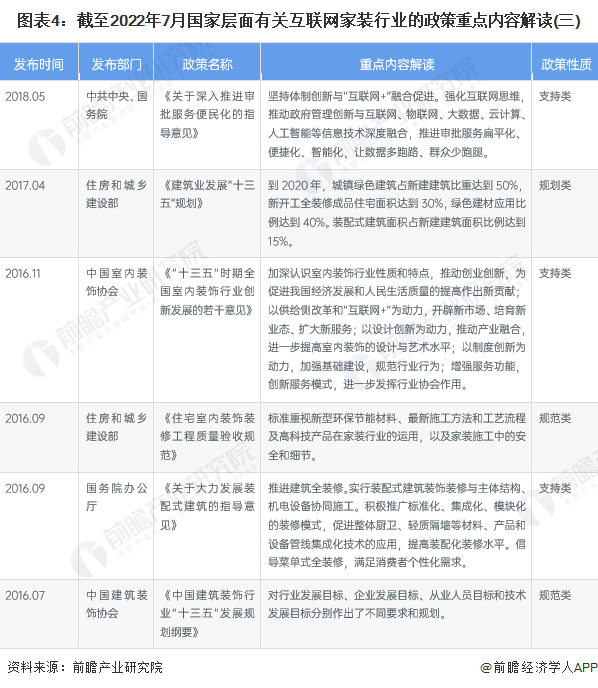Screen dimensions: 598x688
Task: Click 住房和城乡建设部 in the 2017.04 row
Action: (x=116, y=194)
